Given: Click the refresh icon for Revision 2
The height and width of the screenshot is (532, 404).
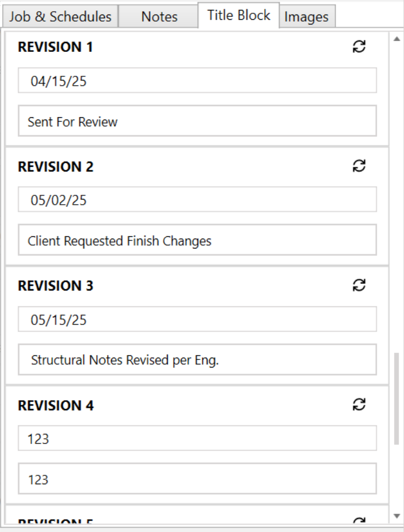Looking at the screenshot, I should click(x=359, y=166).
